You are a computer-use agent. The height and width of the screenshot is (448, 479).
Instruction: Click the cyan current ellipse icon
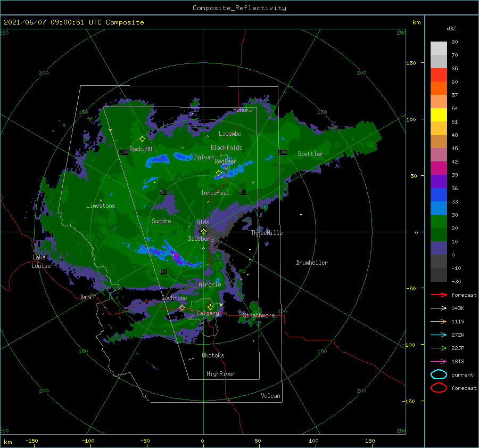[x=439, y=374]
